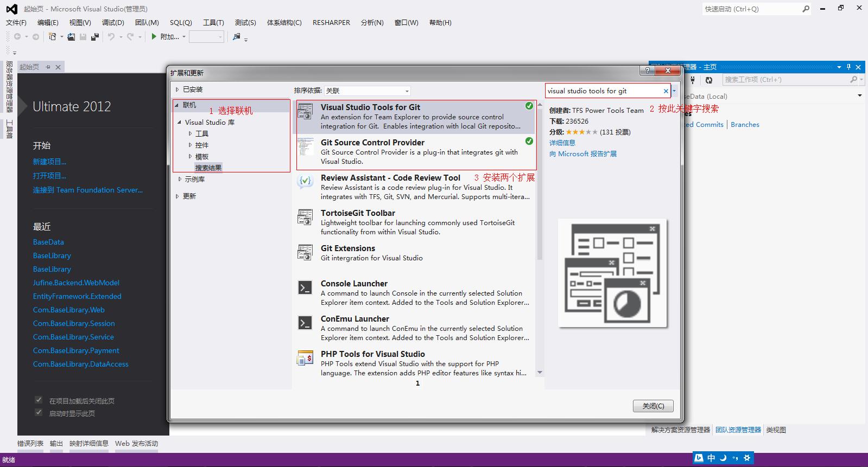Click the Save All toolbar icon

click(95, 36)
